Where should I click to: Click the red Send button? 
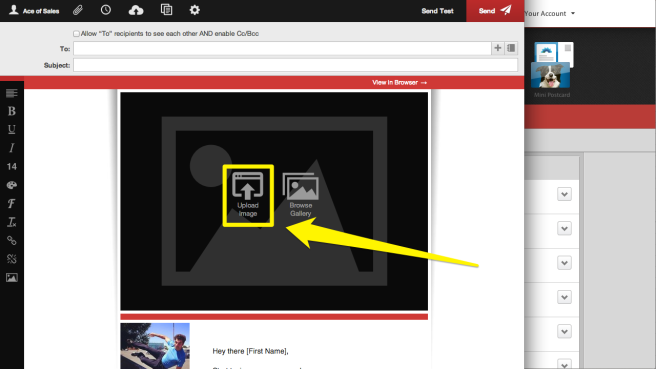coord(495,10)
